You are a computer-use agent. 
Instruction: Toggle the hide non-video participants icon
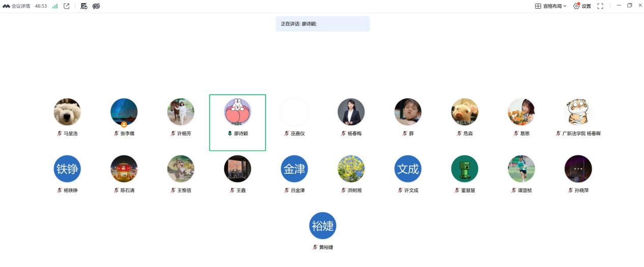coord(84,6)
